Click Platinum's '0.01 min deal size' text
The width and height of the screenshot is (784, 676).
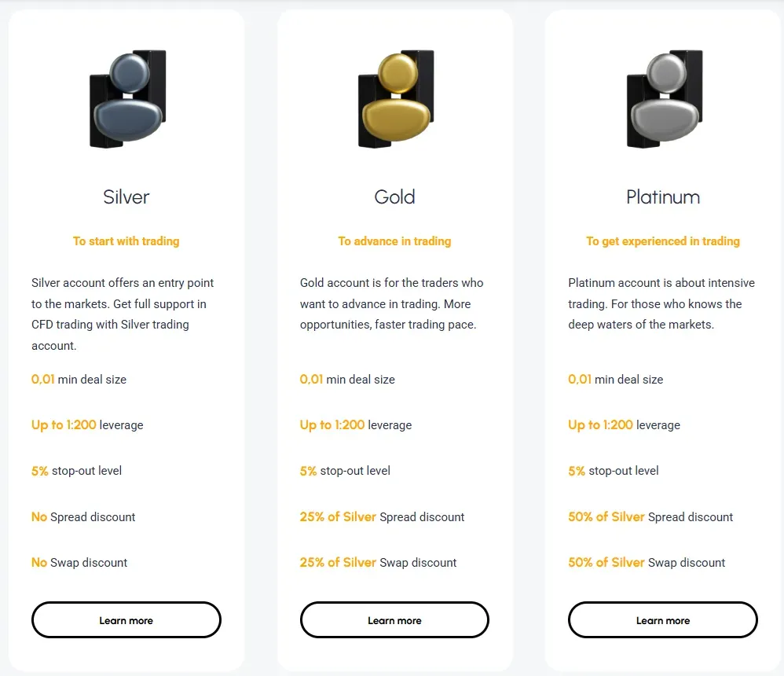pos(615,380)
